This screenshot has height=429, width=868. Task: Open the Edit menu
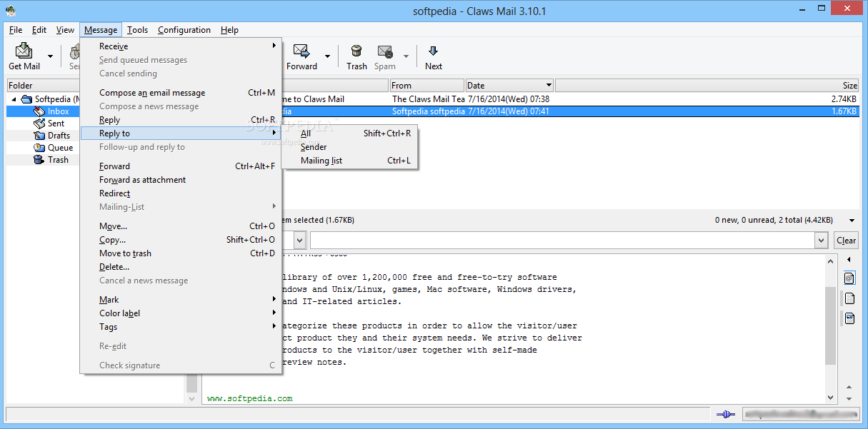pos(39,30)
